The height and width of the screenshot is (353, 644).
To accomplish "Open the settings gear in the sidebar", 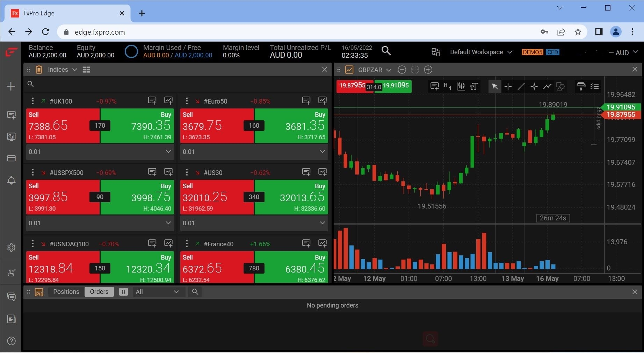I will click(x=11, y=247).
